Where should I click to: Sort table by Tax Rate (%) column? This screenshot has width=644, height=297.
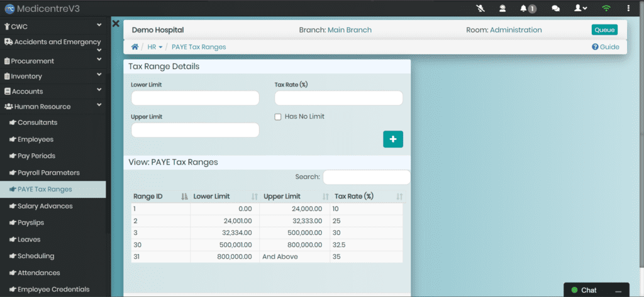368,197
